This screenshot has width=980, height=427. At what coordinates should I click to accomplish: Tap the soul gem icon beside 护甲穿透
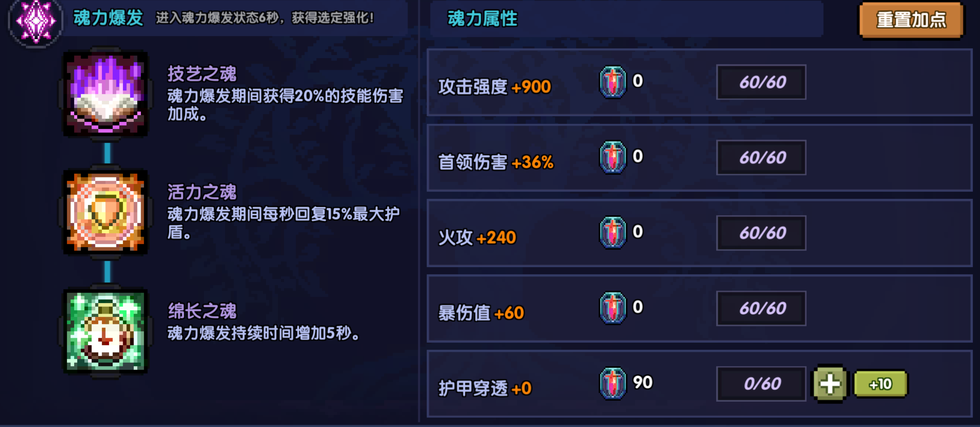pyautogui.click(x=613, y=384)
